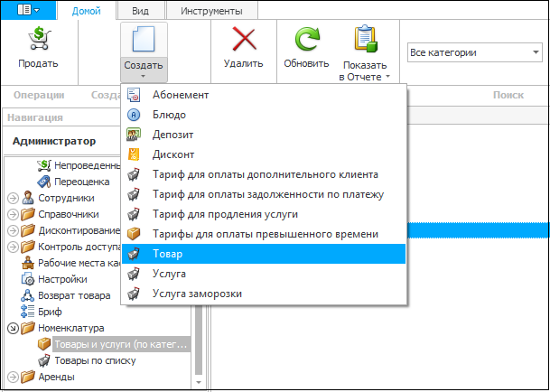
Task: Open the Создать dropdown arrow
Action: tap(144, 76)
